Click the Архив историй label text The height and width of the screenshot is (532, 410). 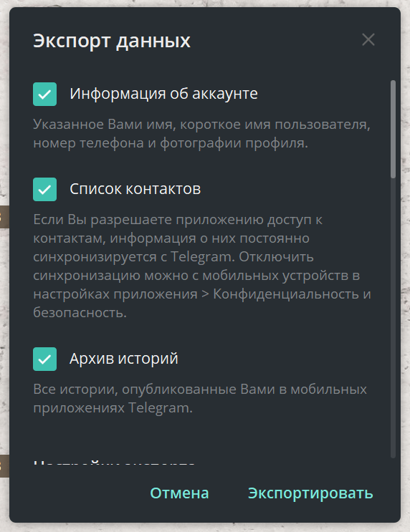pyautogui.click(x=124, y=359)
